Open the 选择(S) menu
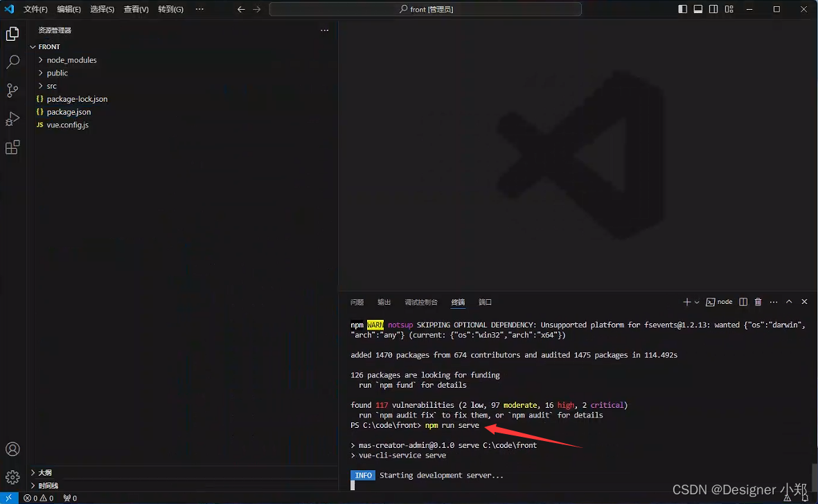Screen dimensions: 818x504 pos(103,9)
